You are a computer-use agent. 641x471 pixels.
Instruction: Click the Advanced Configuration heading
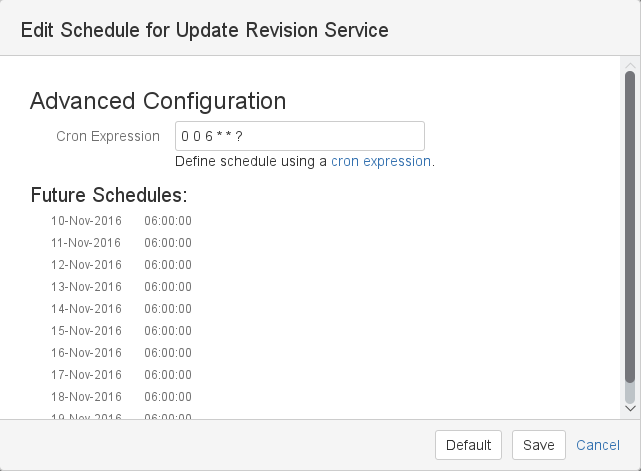point(158,101)
